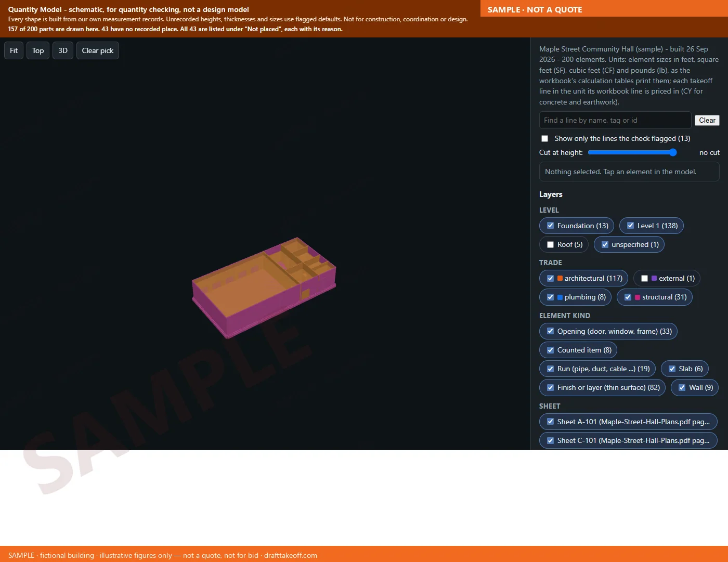Image resolution: width=728 pixels, height=562 pixels.
Task: Click the 'ELEMENT KIND' section label
Action: click(565, 316)
